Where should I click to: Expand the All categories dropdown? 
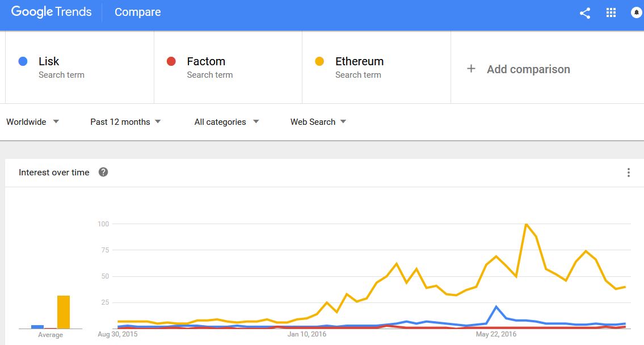[227, 122]
